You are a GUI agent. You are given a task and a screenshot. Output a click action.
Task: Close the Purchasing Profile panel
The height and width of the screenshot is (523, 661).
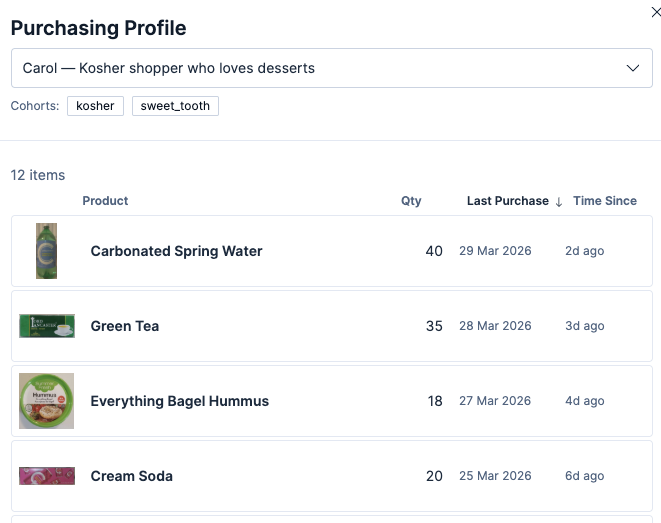coord(656,12)
